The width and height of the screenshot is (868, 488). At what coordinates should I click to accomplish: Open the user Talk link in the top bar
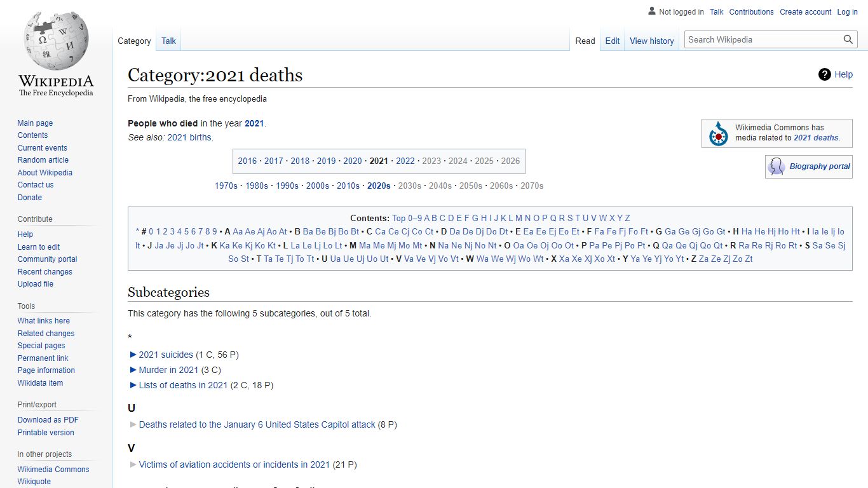[717, 12]
